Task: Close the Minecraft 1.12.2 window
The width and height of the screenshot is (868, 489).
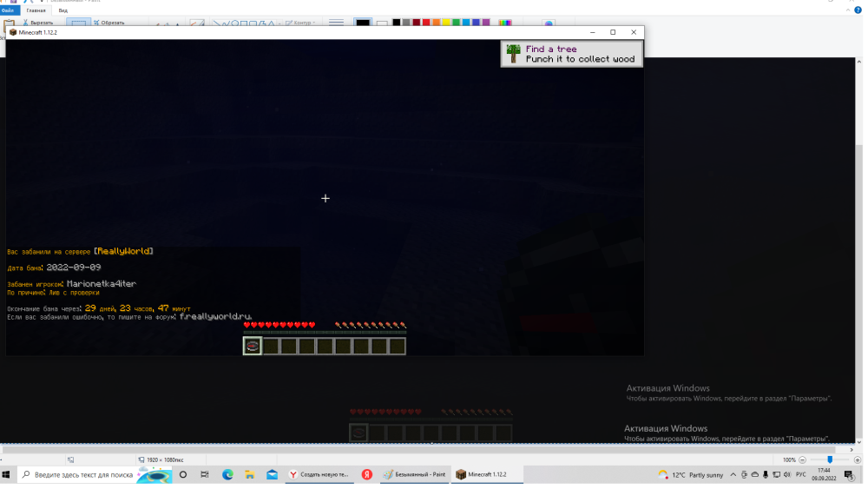Action: tap(634, 32)
